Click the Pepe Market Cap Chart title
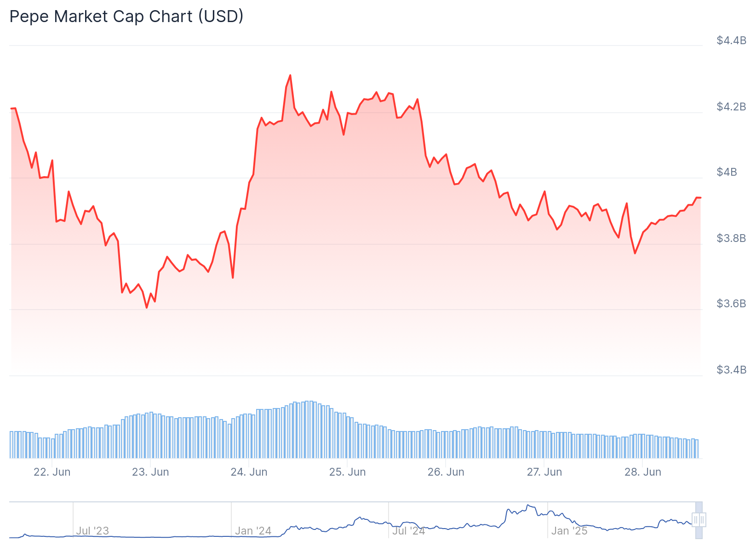 126,17
